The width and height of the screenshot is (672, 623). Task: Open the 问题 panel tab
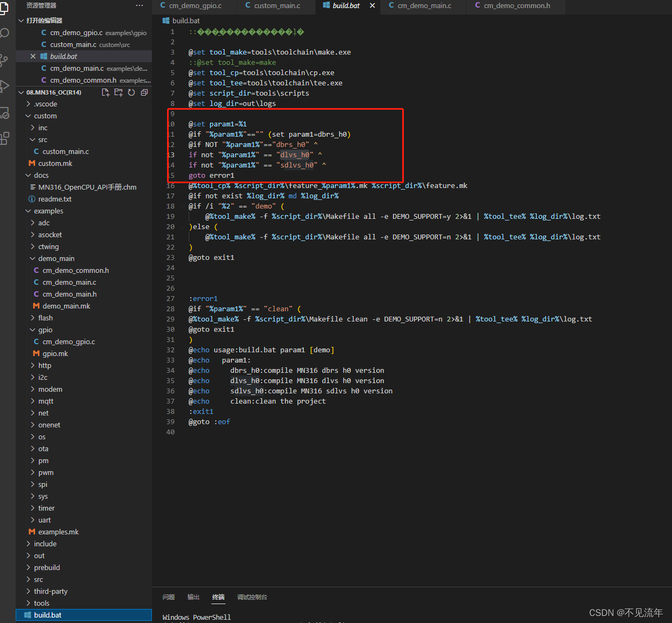coord(169,597)
